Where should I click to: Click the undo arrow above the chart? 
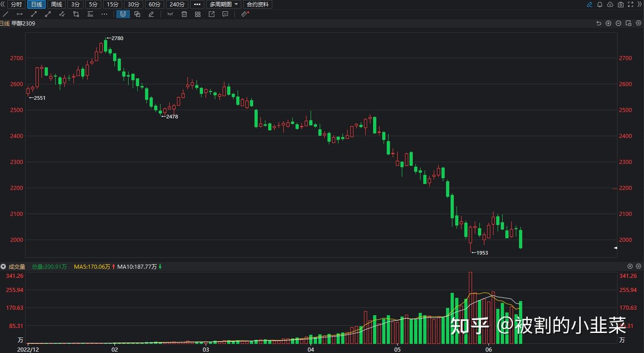(x=598, y=23)
